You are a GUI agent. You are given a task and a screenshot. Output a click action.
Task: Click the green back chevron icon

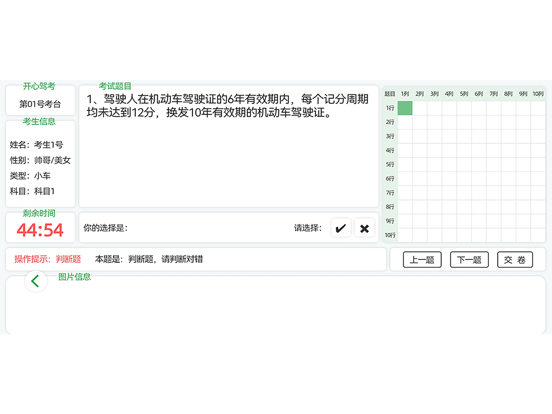[x=36, y=281]
